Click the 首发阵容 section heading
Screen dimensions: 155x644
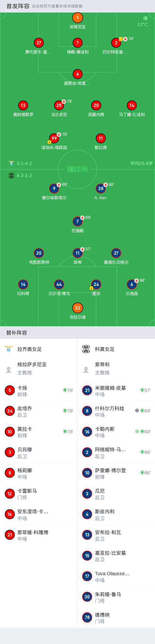pyautogui.click(x=18, y=6)
